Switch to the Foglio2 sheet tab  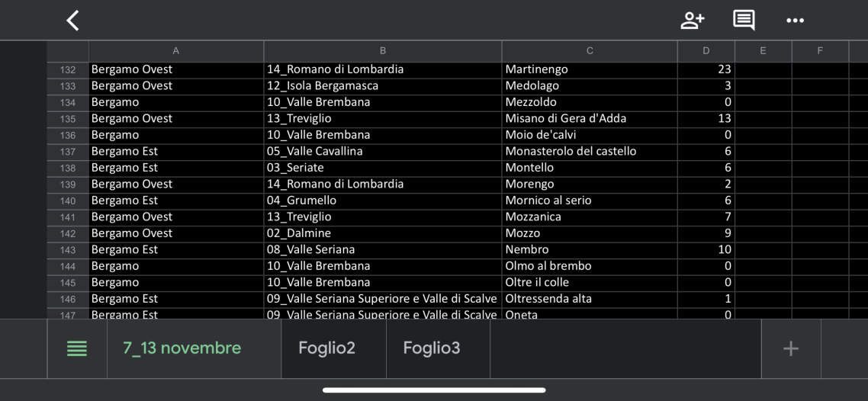click(x=326, y=348)
